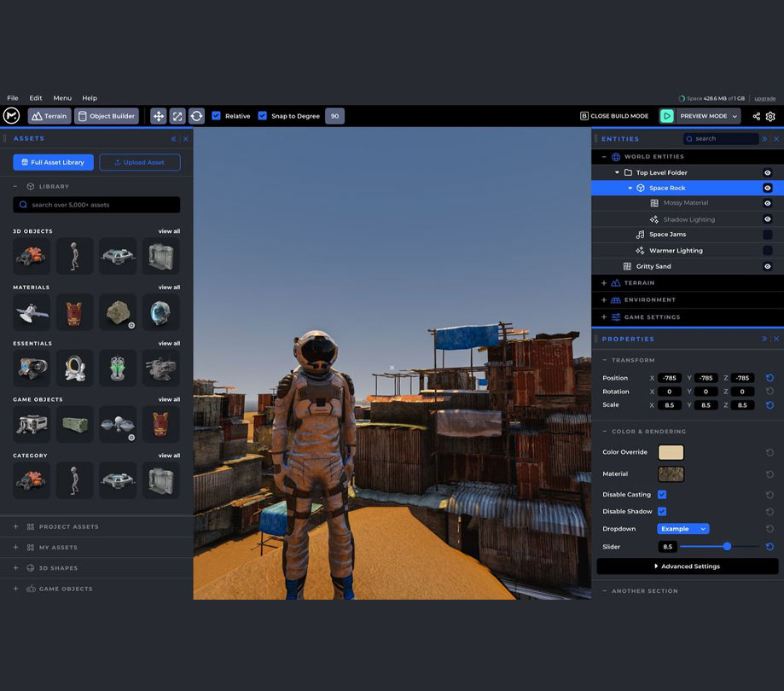
Task: Select the scale tool icon
Action: click(x=177, y=116)
